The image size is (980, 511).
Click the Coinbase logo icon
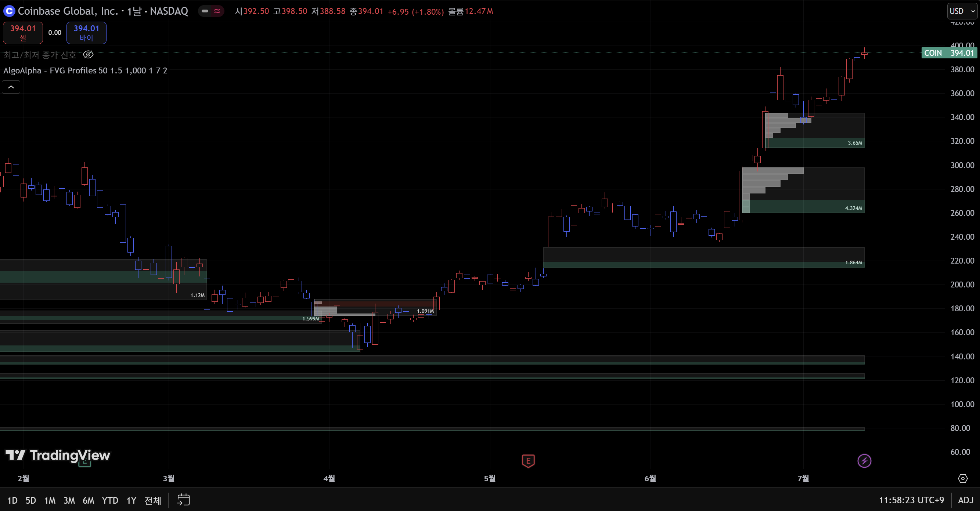click(9, 11)
